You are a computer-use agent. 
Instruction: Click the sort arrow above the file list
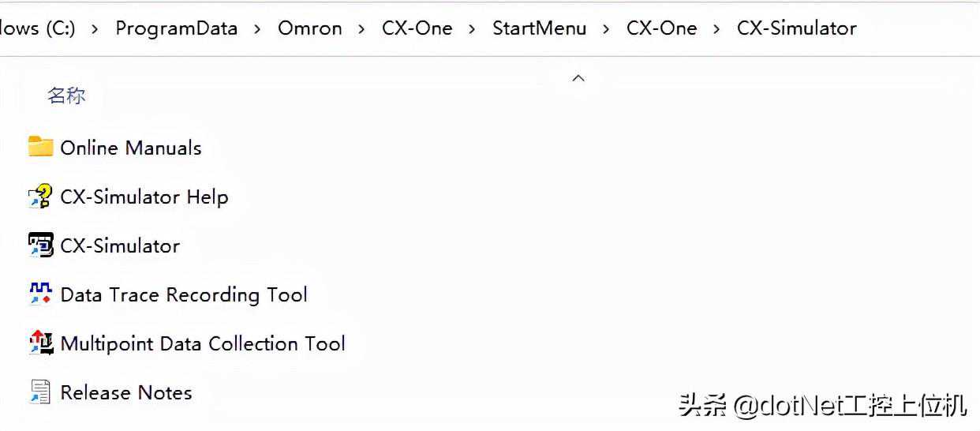(578, 78)
